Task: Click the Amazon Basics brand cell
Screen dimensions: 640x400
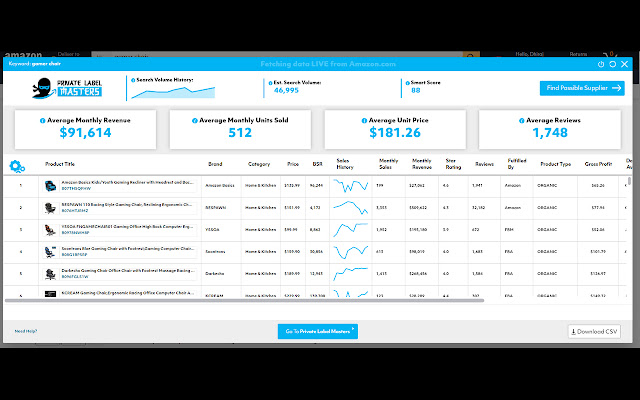Action: coord(220,186)
